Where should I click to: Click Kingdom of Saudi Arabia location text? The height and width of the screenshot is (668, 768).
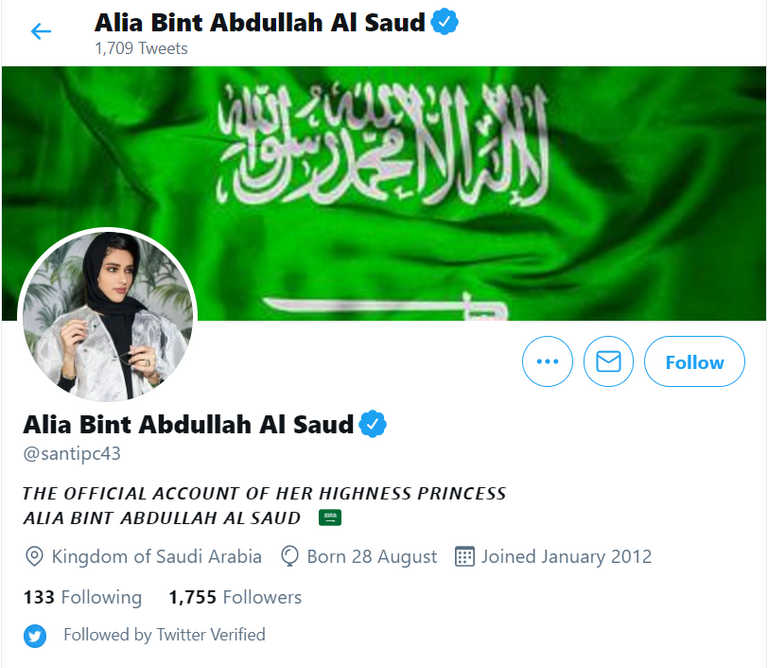coord(157,557)
